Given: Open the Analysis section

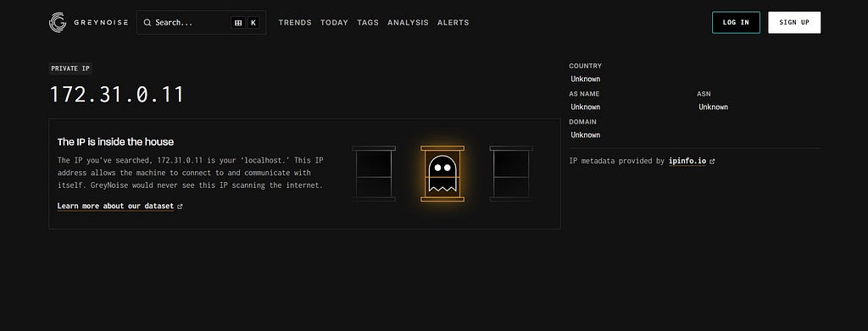Looking at the screenshot, I should coord(408,23).
